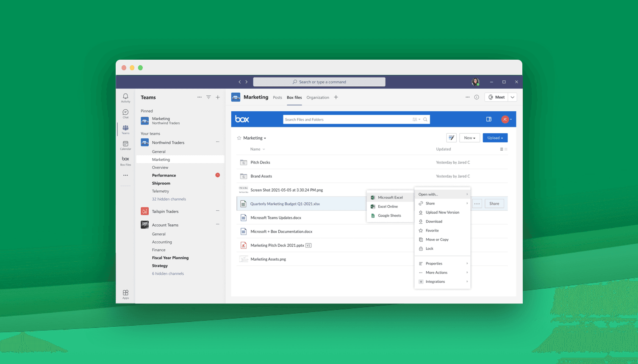Image resolution: width=638 pixels, height=364 pixels.
Task: Show 32 hidden channels
Action: pos(169,199)
